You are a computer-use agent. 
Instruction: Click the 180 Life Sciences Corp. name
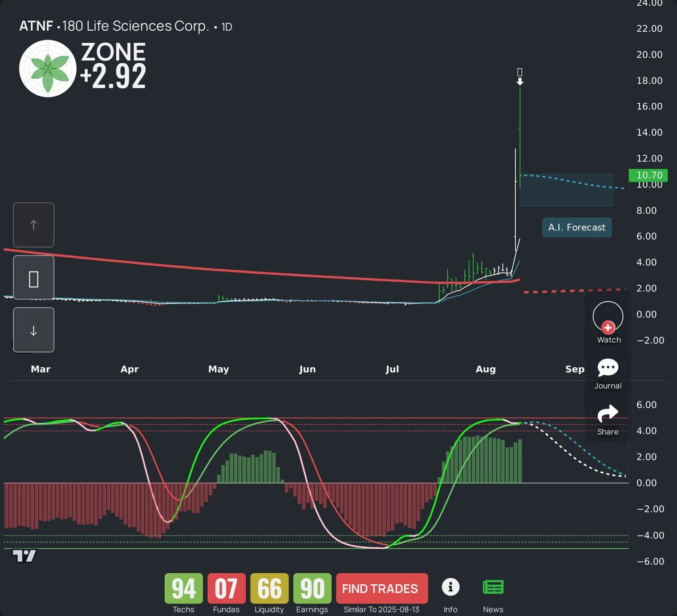coord(136,26)
